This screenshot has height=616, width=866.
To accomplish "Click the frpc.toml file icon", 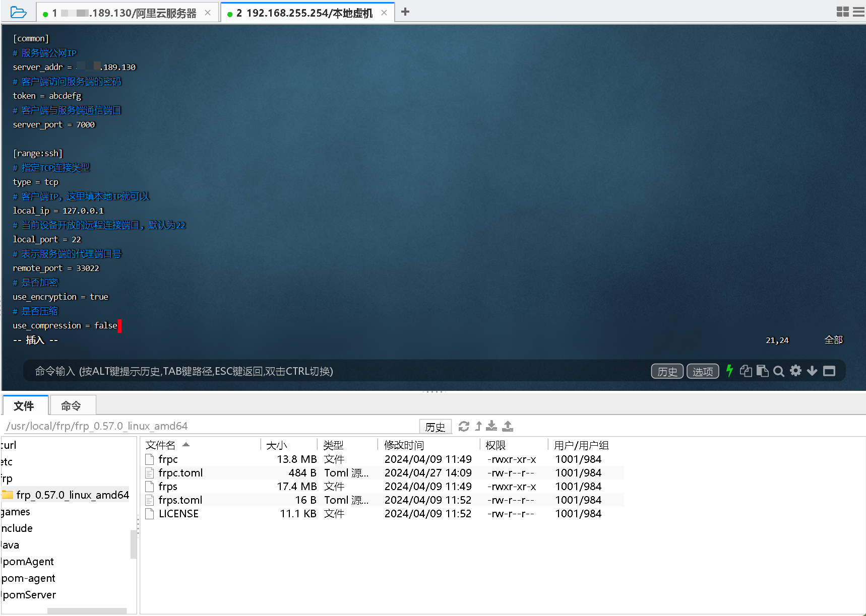I will (149, 472).
